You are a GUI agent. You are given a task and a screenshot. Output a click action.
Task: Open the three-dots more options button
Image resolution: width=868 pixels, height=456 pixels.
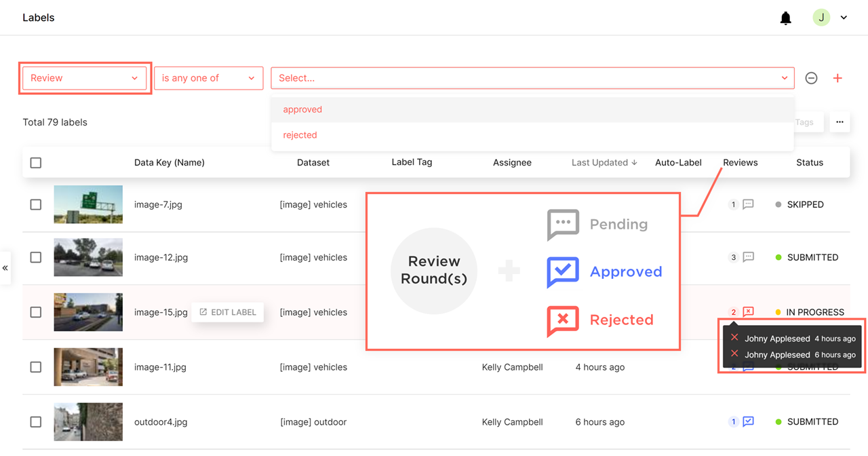pos(840,122)
